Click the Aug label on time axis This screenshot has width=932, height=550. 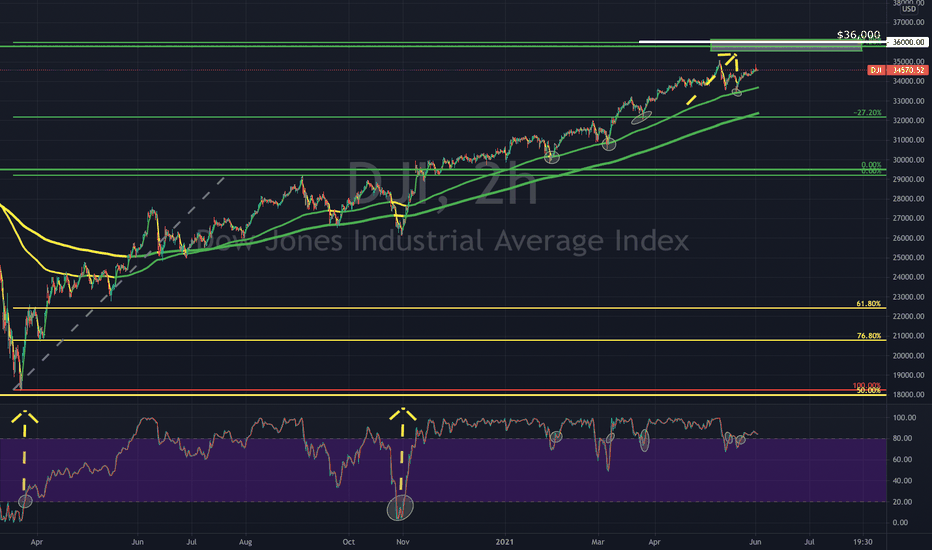245,542
